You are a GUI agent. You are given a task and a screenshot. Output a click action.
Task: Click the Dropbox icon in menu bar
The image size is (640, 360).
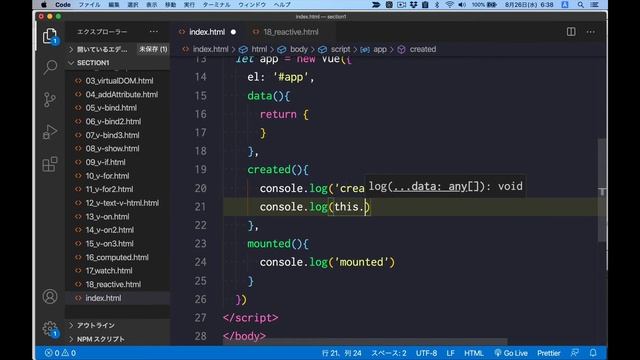[x=413, y=5]
